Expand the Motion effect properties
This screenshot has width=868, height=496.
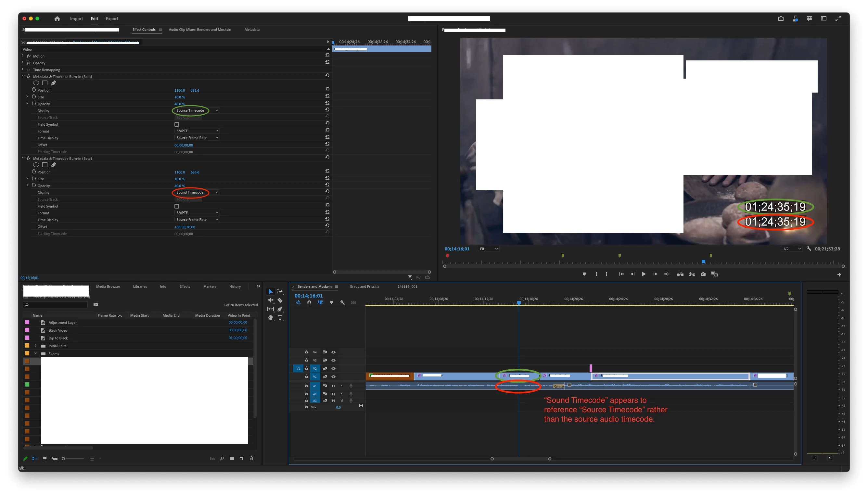coord(23,56)
